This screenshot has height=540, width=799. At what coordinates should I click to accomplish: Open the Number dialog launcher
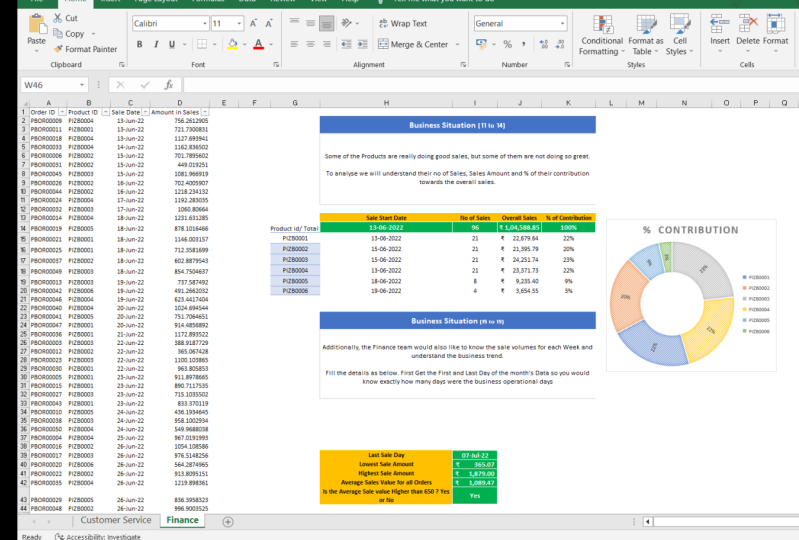(567, 65)
